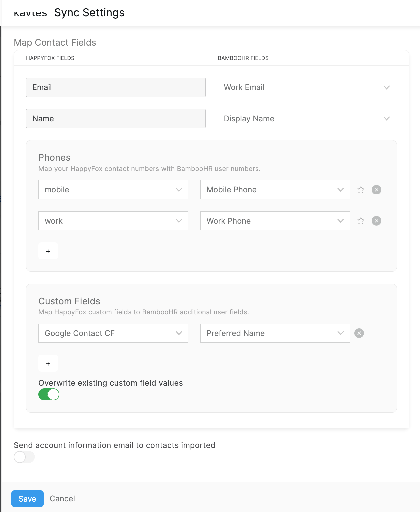Click the Send account information email label
Viewport: 420px width, 512px height.
[x=114, y=445]
